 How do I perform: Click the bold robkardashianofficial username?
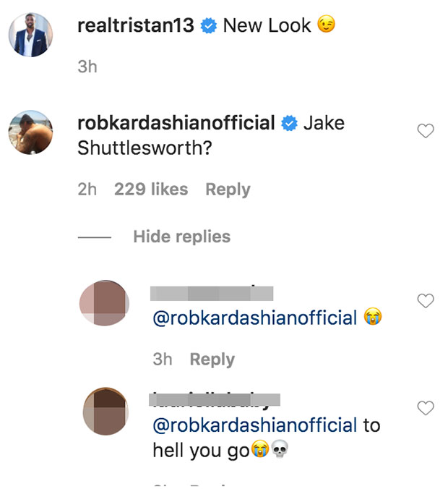point(176,123)
